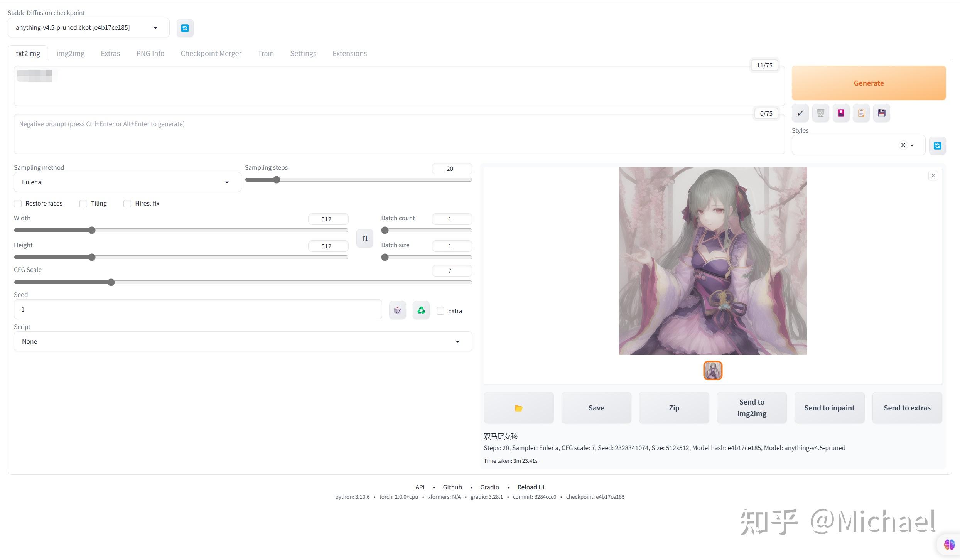Save current prompt as style using floppy icon
The image size is (960, 560).
pos(882,113)
